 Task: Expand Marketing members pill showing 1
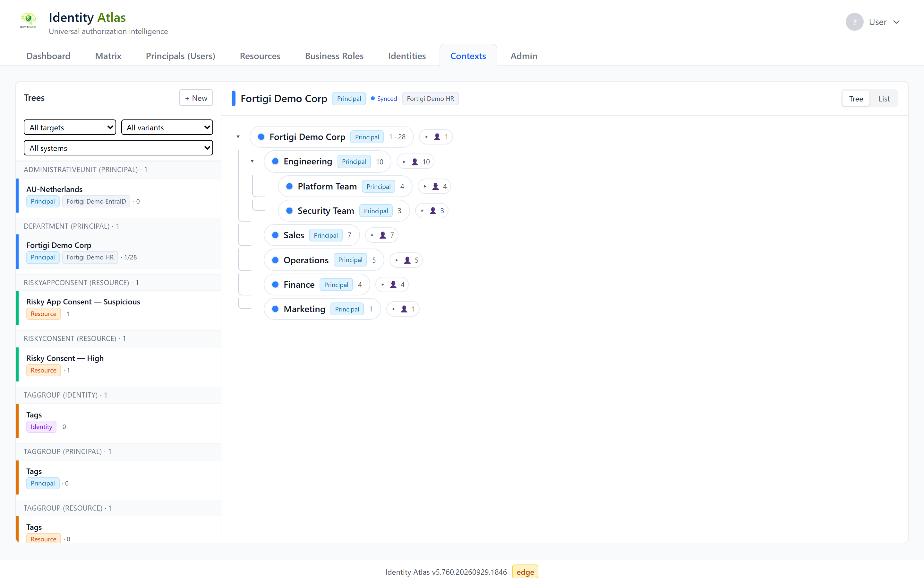(403, 309)
